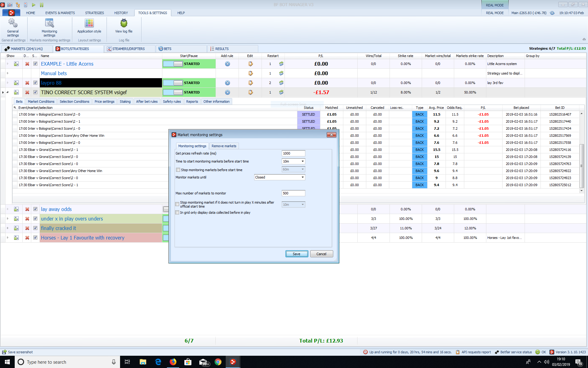The height and width of the screenshot is (368, 588).
Task: Open Horses - Lay 1 Favourite strategy link
Action: click(83, 238)
